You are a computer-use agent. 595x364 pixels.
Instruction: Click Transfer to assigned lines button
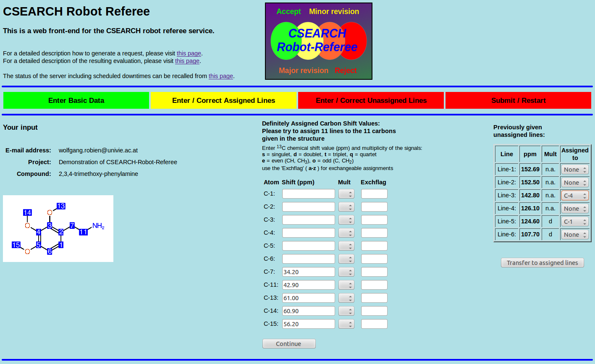point(542,263)
